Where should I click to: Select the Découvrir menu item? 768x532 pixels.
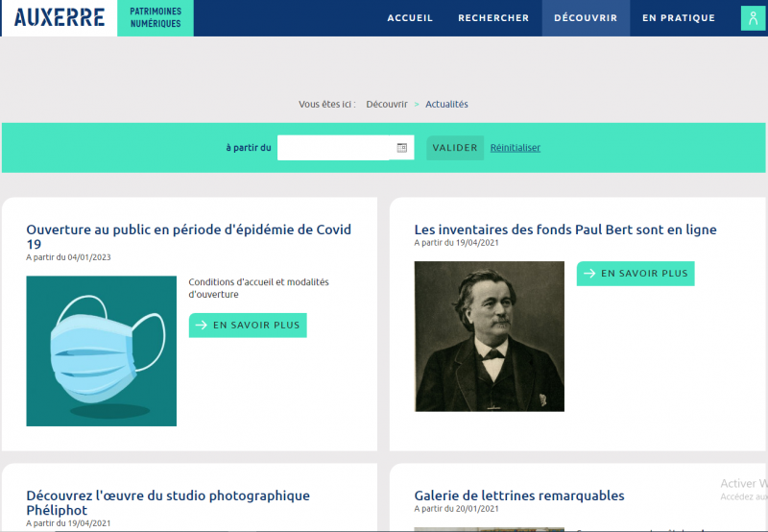coord(586,18)
